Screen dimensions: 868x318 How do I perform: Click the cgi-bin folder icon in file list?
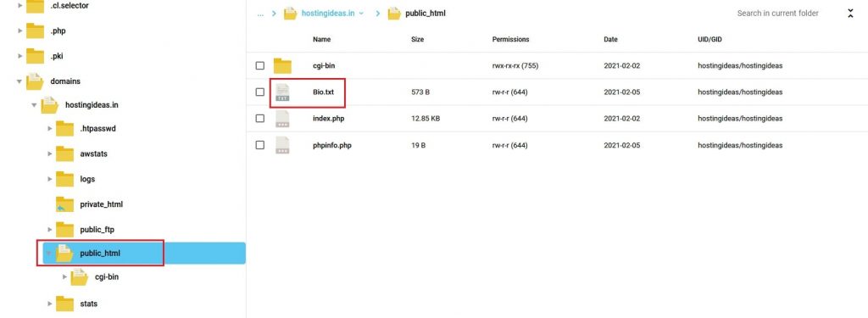282,66
